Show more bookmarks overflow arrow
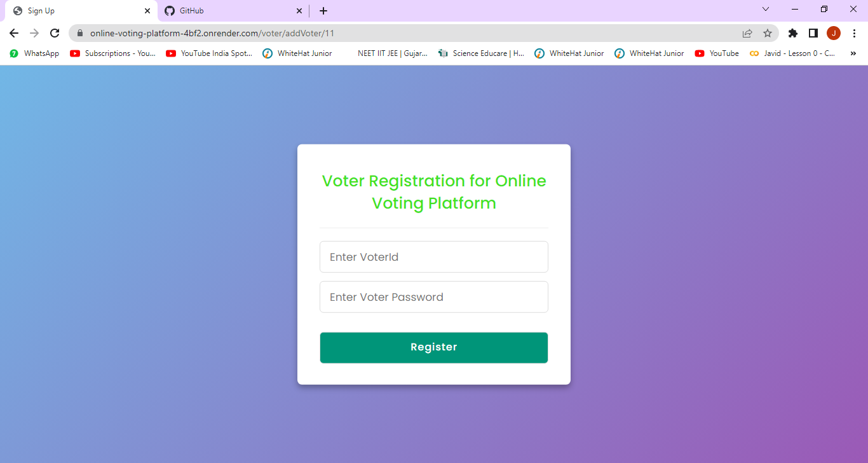The height and width of the screenshot is (463, 868). pyautogui.click(x=853, y=53)
